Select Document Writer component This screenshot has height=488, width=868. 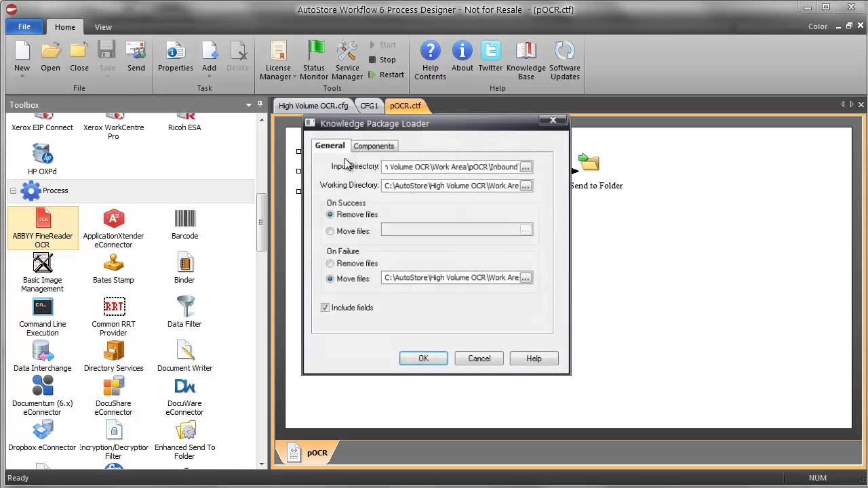click(184, 357)
